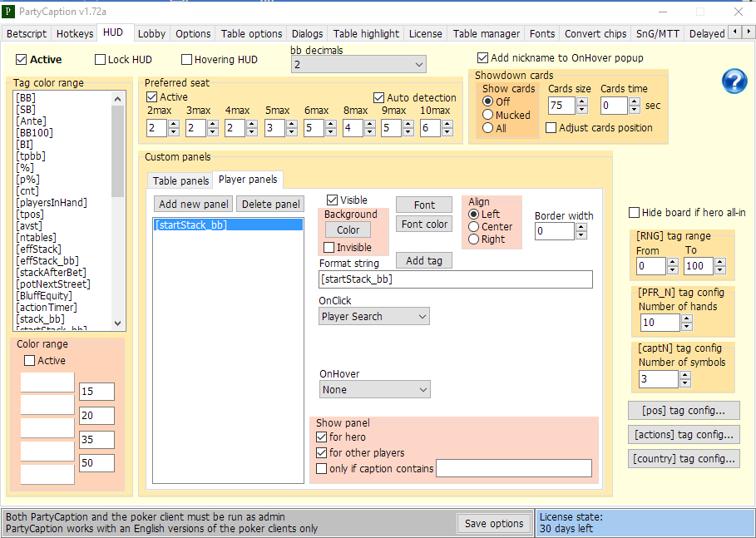
Task: Switch to the Betscript tab
Action: (27, 34)
